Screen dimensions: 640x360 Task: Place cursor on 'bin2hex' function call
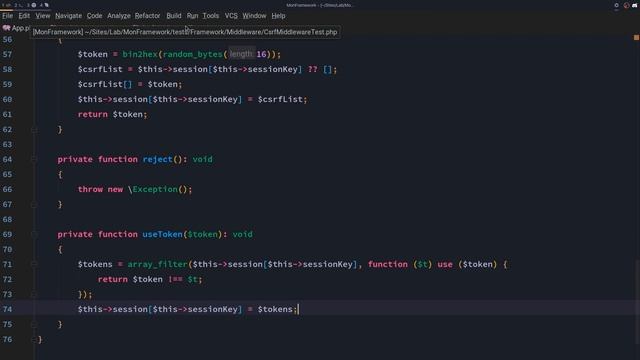pos(140,54)
